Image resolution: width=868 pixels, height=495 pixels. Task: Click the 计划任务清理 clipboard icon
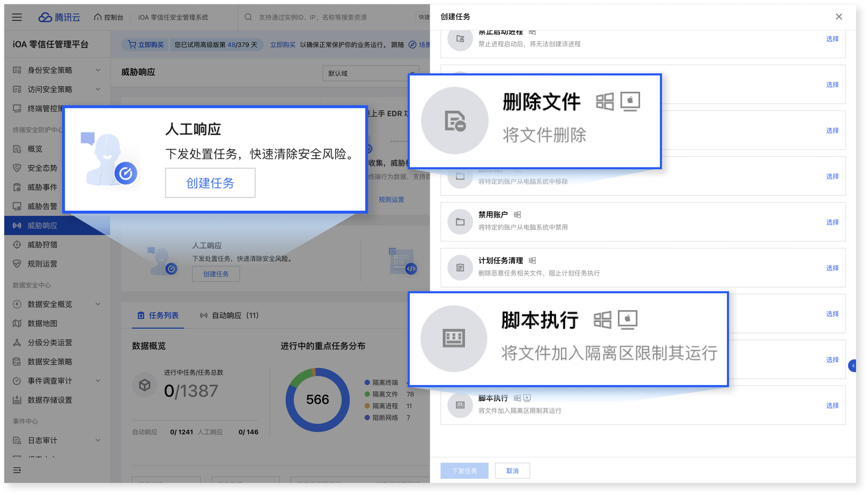tap(460, 267)
